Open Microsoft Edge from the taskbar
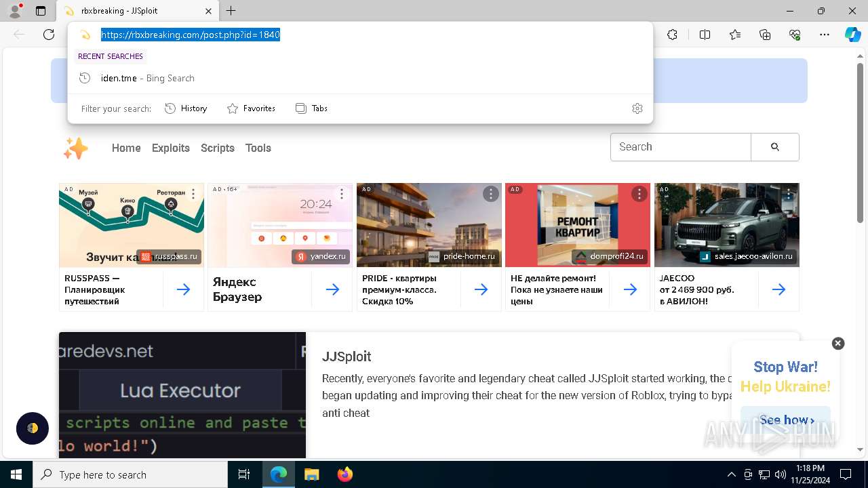The image size is (868, 488). point(279,474)
